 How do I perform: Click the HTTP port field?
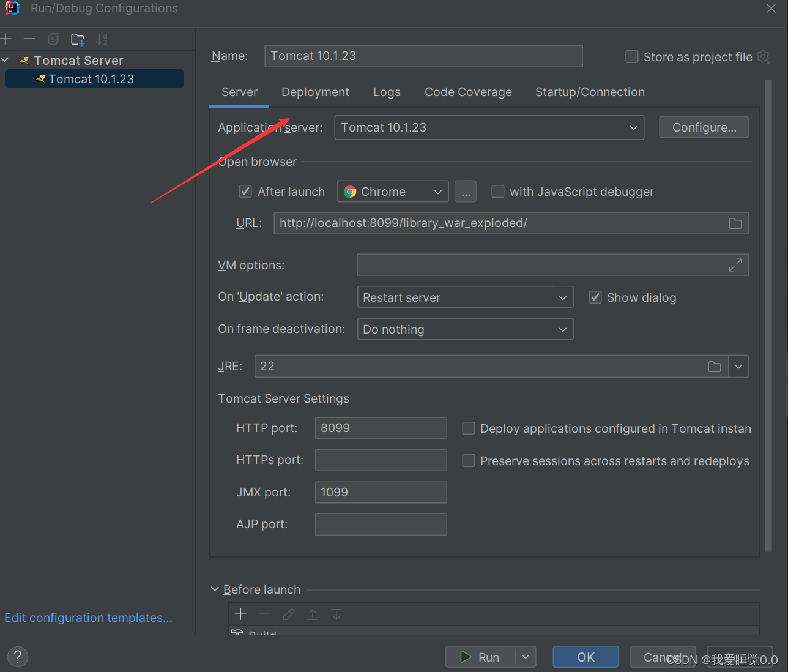[x=381, y=428]
